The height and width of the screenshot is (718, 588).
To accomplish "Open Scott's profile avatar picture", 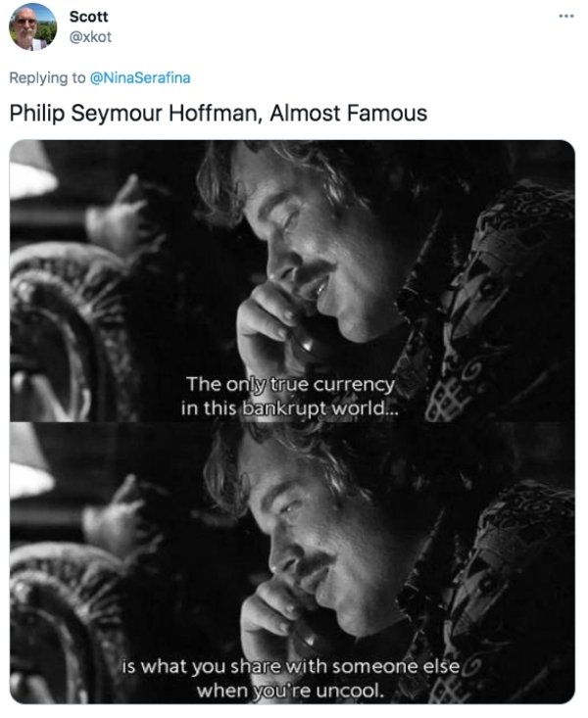I will [x=32, y=26].
